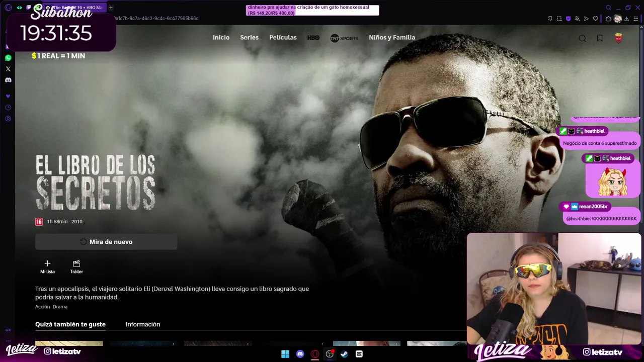Image resolution: width=644 pixels, height=362 pixels.
Task: Click the browser profile avatar in the toolbar
Action: (618, 19)
